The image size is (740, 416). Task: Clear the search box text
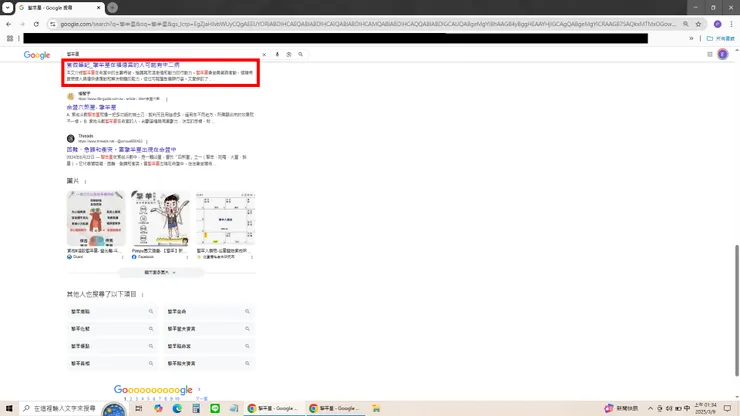(264, 54)
